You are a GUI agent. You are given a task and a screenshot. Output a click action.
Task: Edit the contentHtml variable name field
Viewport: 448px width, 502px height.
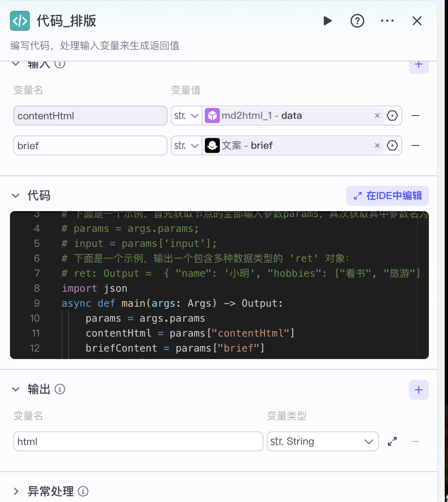pos(90,116)
